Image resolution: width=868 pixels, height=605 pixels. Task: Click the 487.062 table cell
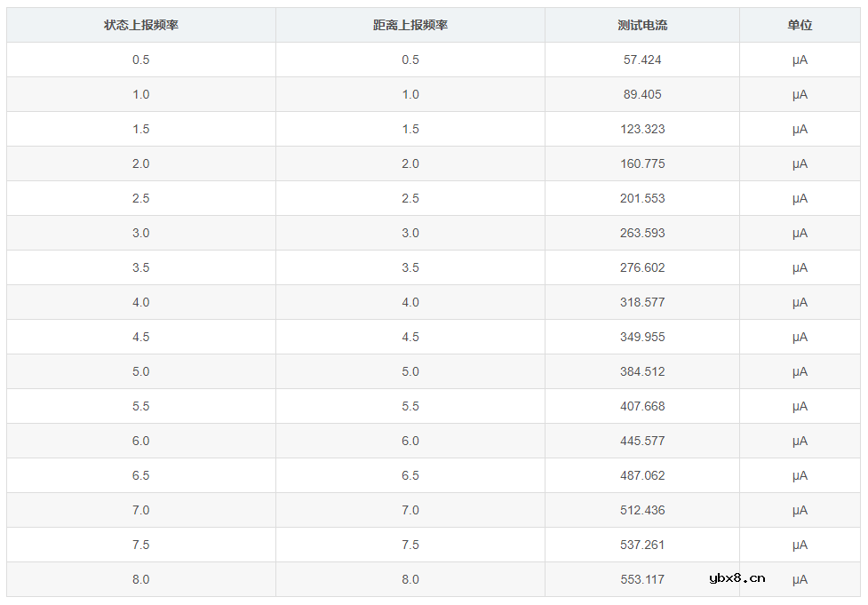point(642,475)
